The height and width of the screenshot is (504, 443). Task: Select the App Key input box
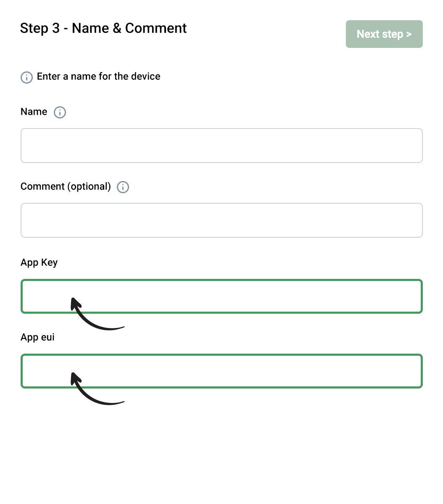point(221,296)
